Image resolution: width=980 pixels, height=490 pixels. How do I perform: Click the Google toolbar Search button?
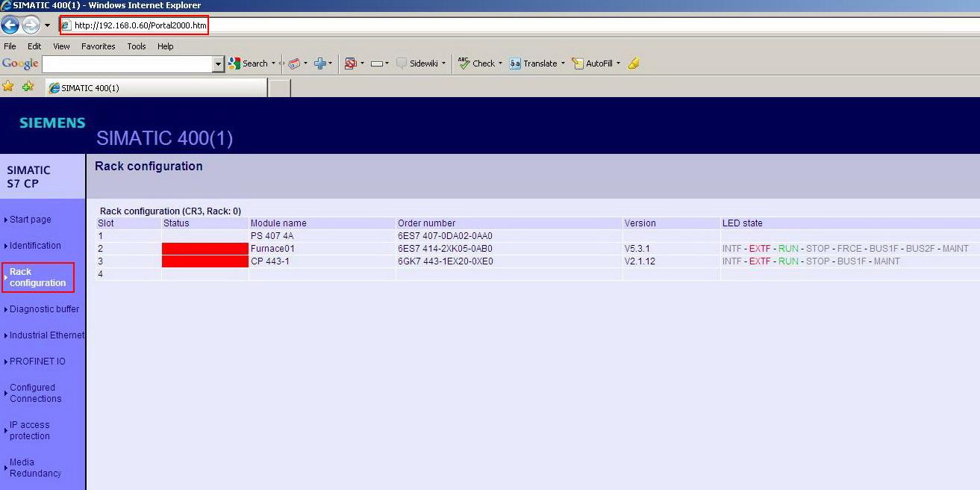[249, 63]
